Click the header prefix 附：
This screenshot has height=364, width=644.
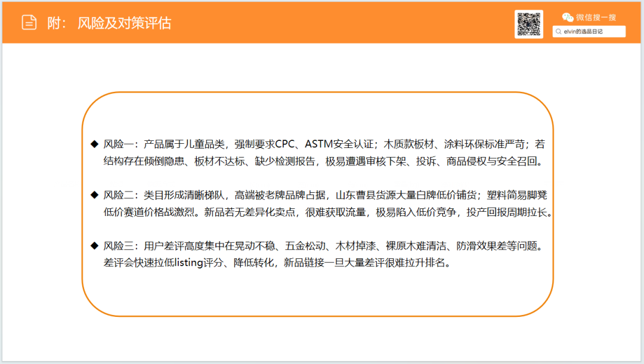[57, 23]
